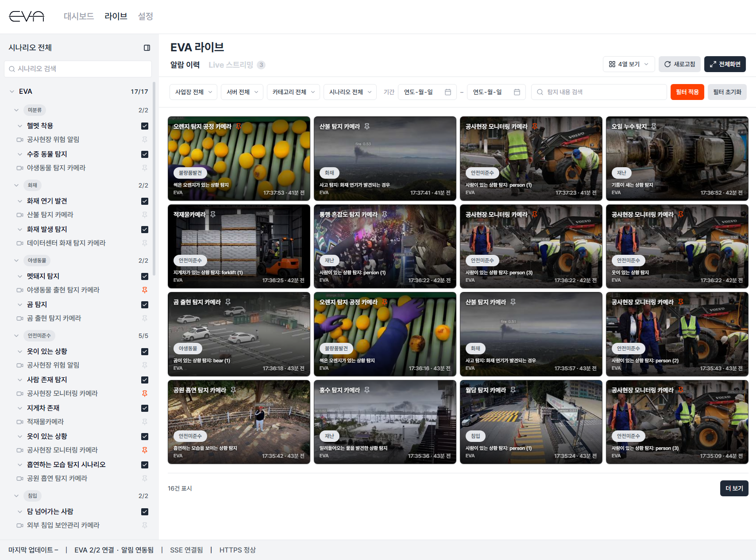Uncheck 곰 탐지 checkbox

click(x=145, y=305)
